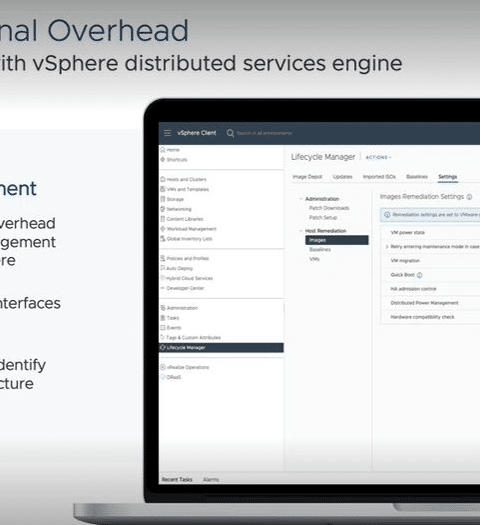Select the Settings tab
Image resolution: width=480 pixels, height=525 pixels.
click(x=448, y=177)
